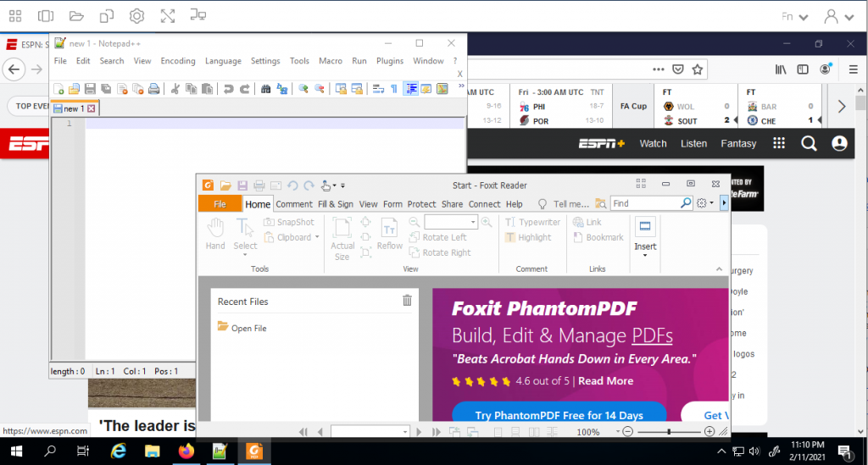The height and width of the screenshot is (465, 868).
Task: Click Notepad++ Paste toolbar icon
Action: [207, 88]
